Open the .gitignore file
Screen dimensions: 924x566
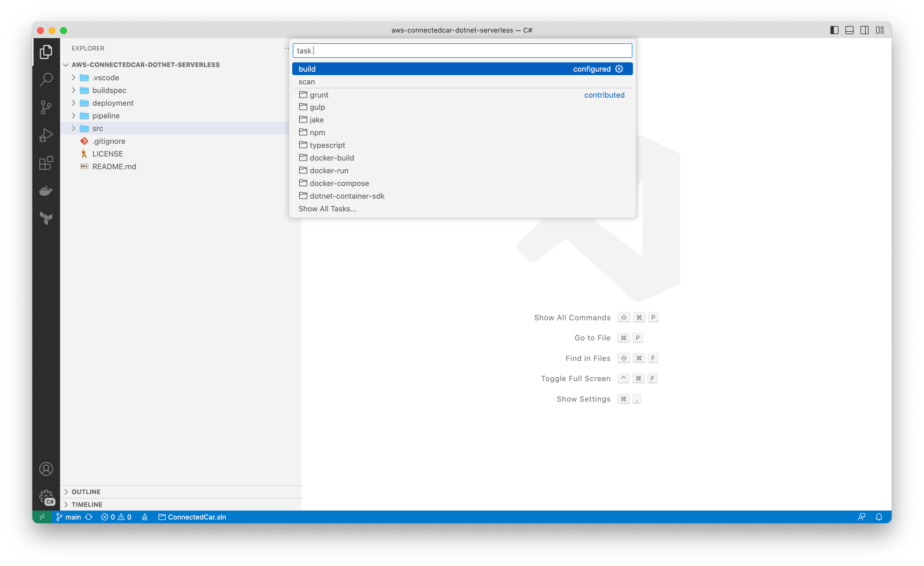[109, 141]
